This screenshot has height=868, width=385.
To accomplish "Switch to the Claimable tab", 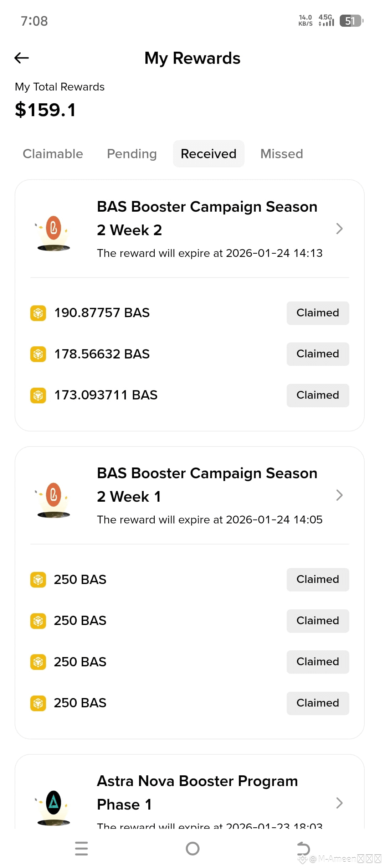I will (x=53, y=154).
